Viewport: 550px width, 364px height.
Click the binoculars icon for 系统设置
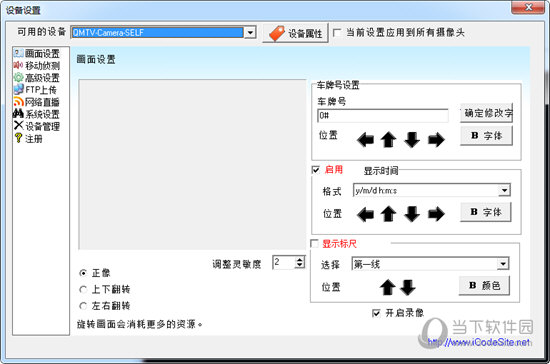click(18, 114)
